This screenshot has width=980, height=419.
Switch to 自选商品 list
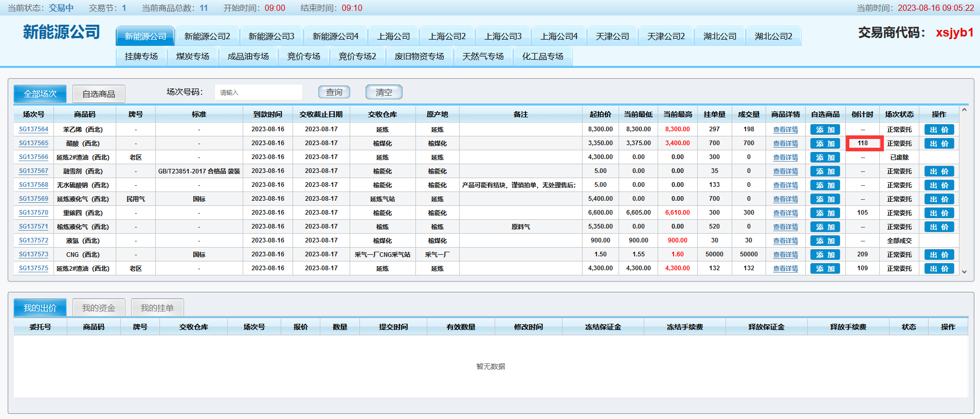99,94
